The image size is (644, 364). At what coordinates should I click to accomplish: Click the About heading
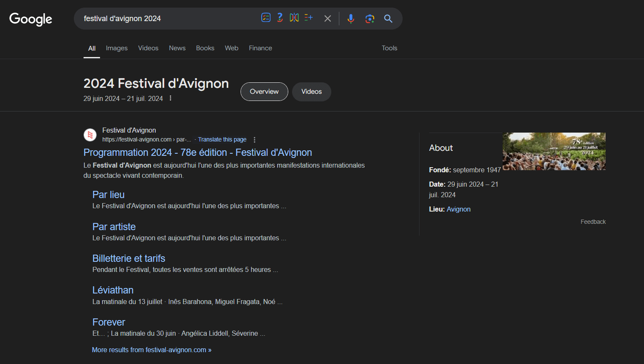(x=441, y=148)
